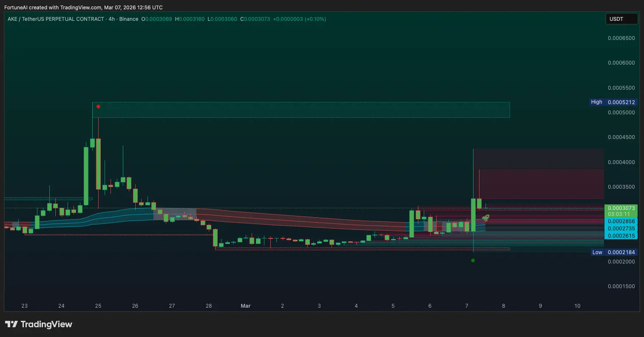Click the AKE / TetherUS PERPETUAL CONTRACT title

coord(56,19)
